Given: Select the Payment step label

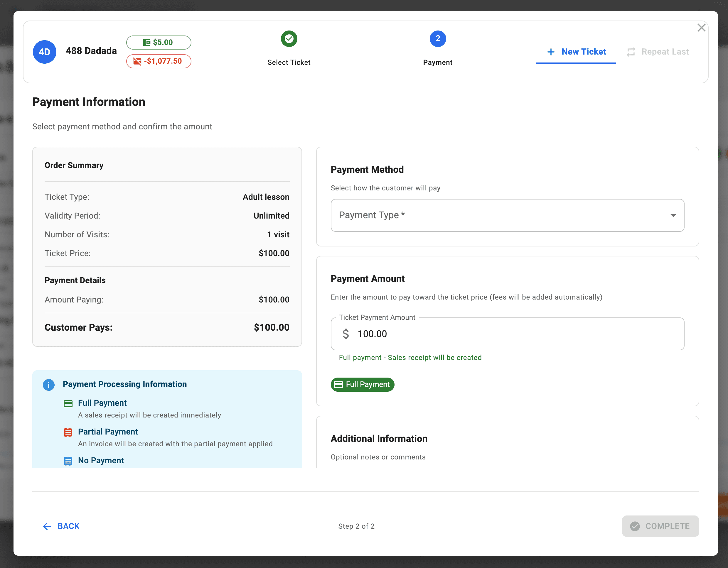Looking at the screenshot, I should tap(438, 62).
